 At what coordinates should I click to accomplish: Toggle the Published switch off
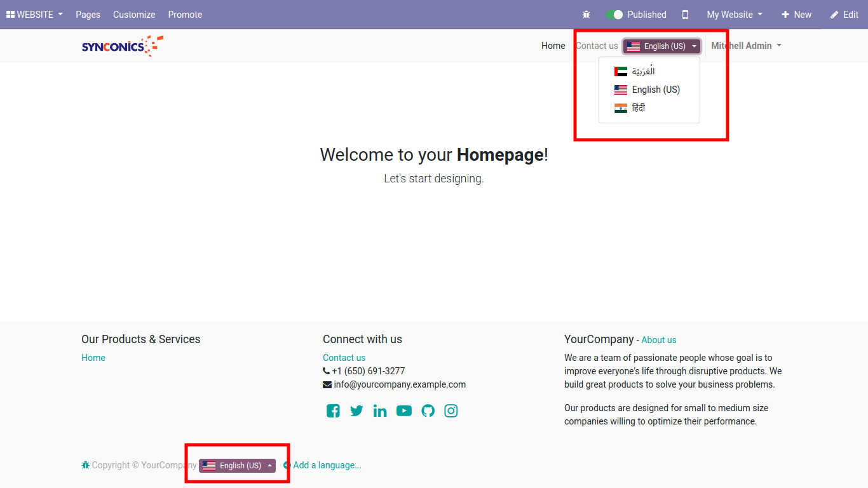[614, 15]
